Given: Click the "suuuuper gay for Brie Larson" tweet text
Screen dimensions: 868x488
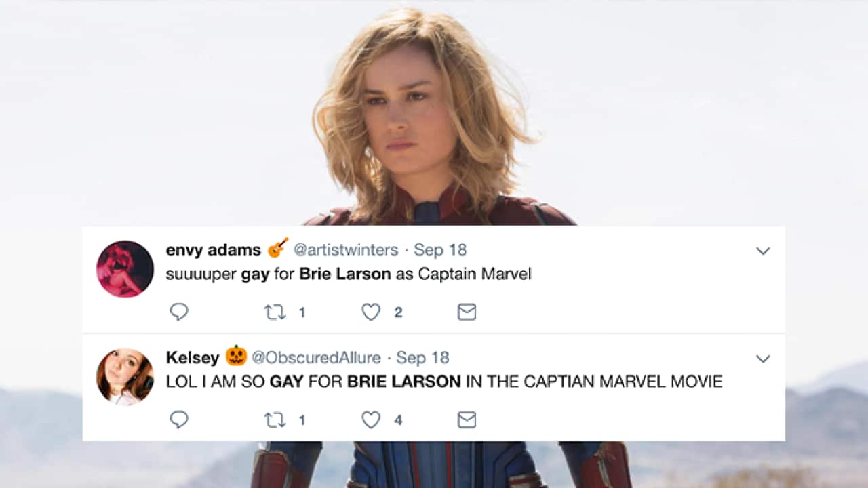Looking at the screenshot, I should click(349, 274).
